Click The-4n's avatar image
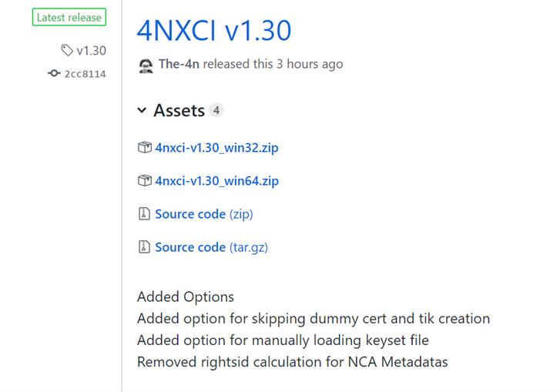Image resolution: width=560 pixels, height=392 pixels. tap(146, 65)
